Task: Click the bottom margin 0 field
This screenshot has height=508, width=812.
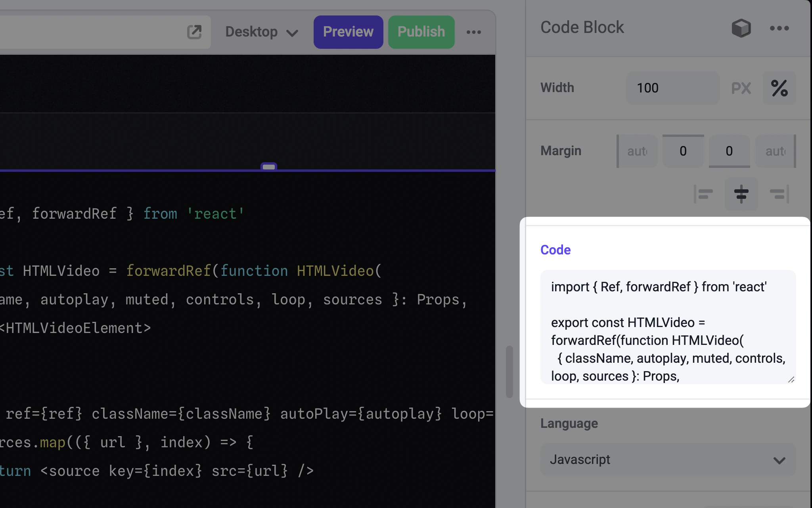Action: click(x=729, y=151)
